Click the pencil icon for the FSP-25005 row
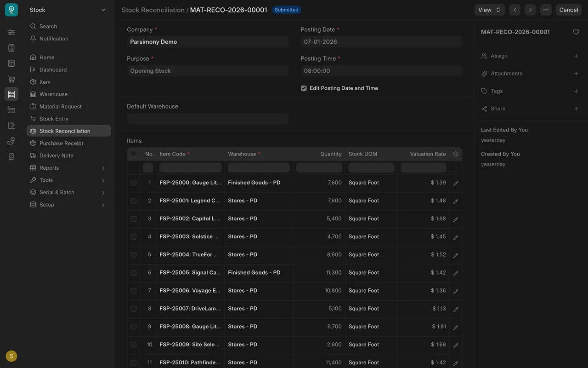This screenshot has height=368, width=588. [456, 273]
